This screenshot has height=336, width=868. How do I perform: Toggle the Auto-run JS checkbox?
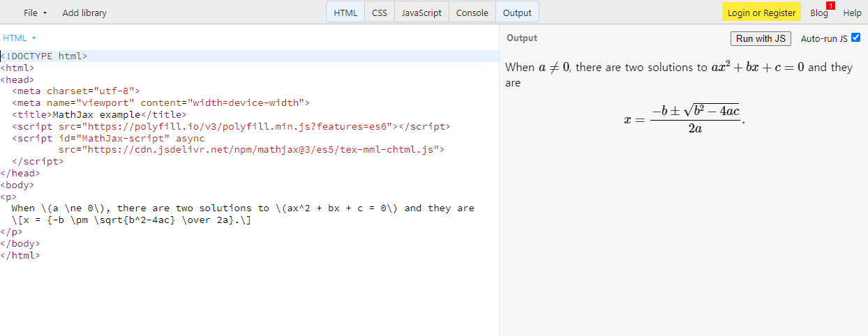(856, 38)
